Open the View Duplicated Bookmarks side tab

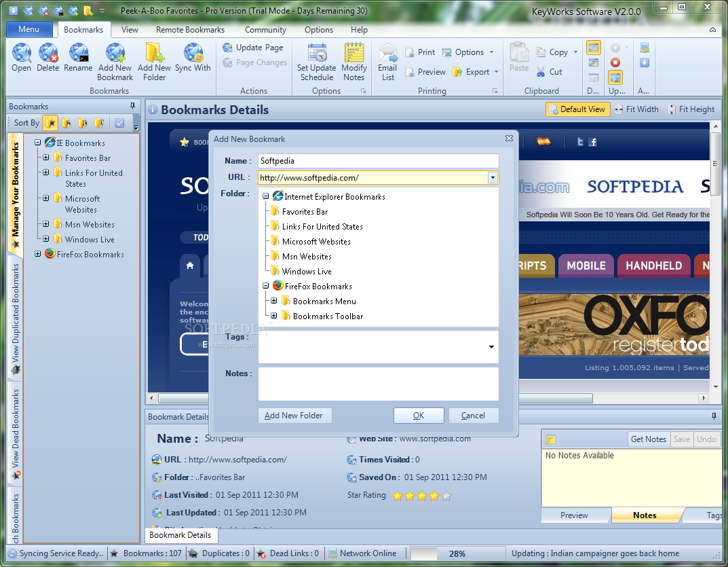click(x=16, y=319)
